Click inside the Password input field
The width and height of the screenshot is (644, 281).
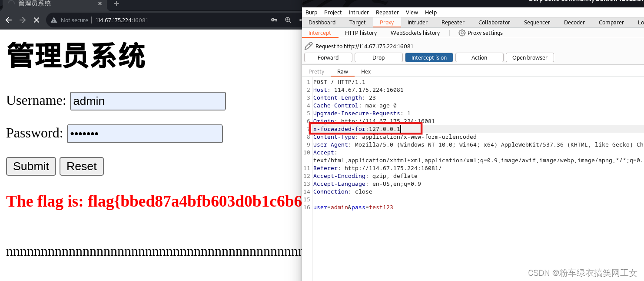pos(145,133)
